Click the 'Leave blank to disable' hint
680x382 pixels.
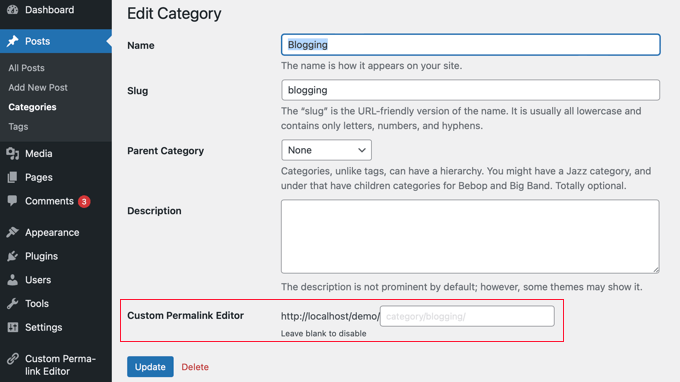coord(324,333)
